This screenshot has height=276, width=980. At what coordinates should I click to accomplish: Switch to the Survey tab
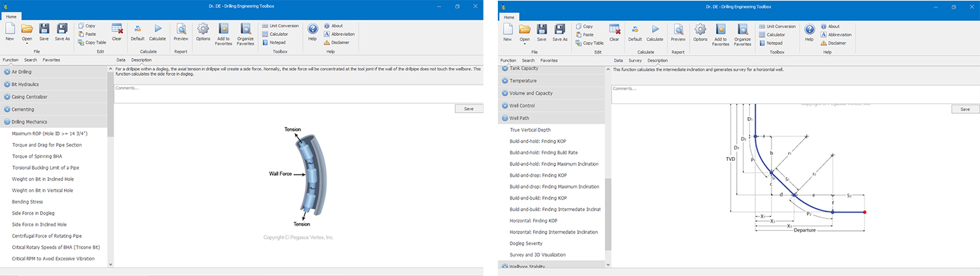pyautogui.click(x=634, y=60)
